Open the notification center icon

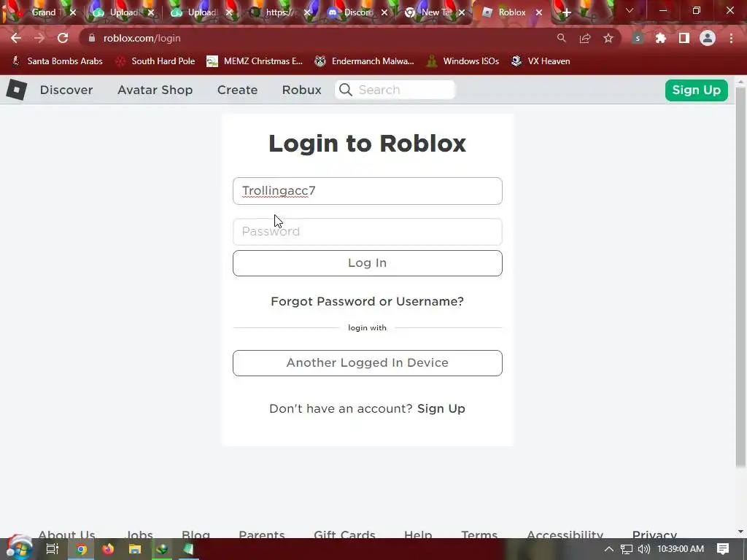(723, 549)
